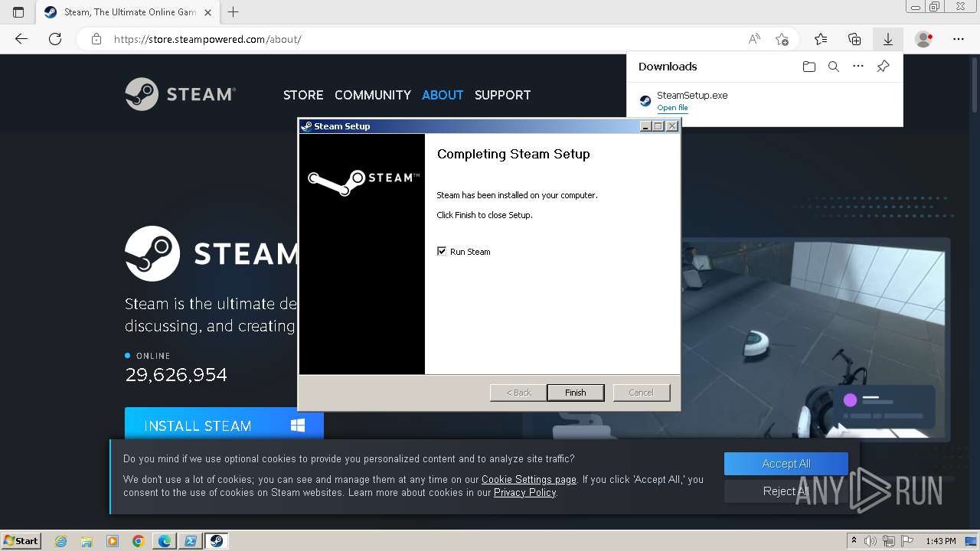Click the SteamSetup.exe file icon in Downloads
980x551 pixels.
(645, 100)
